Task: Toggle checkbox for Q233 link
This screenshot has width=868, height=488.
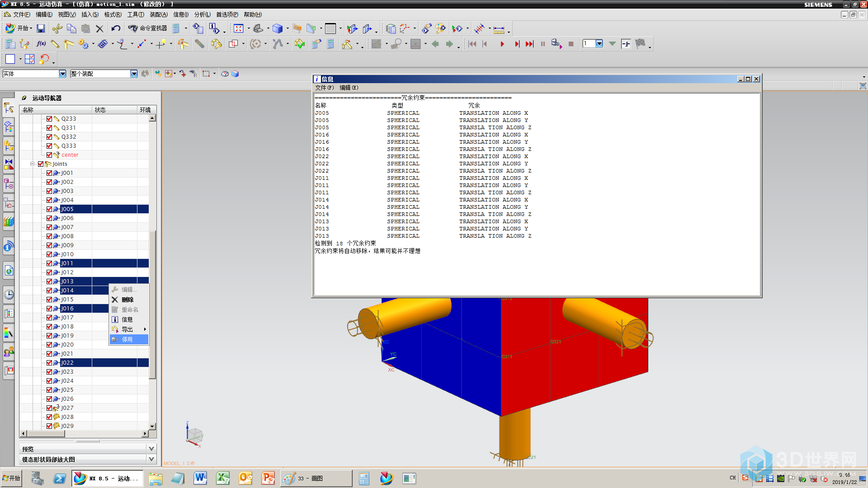Action: (49, 119)
